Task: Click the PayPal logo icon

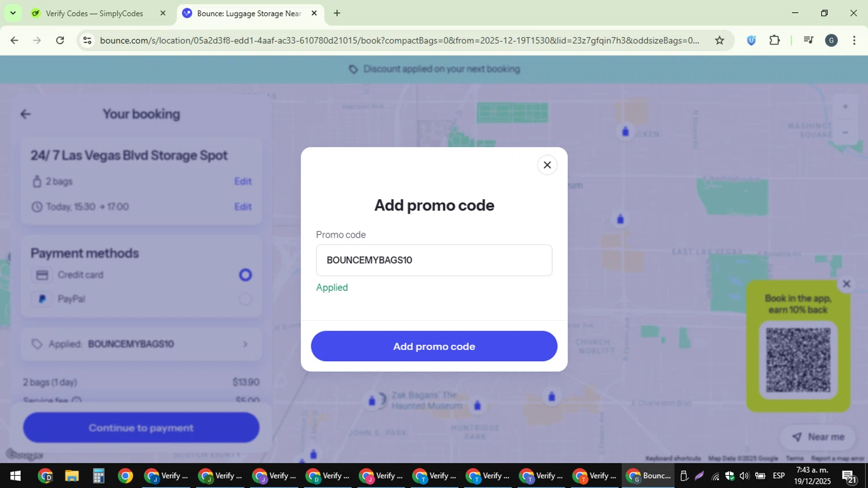Action: pyautogui.click(x=42, y=299)
